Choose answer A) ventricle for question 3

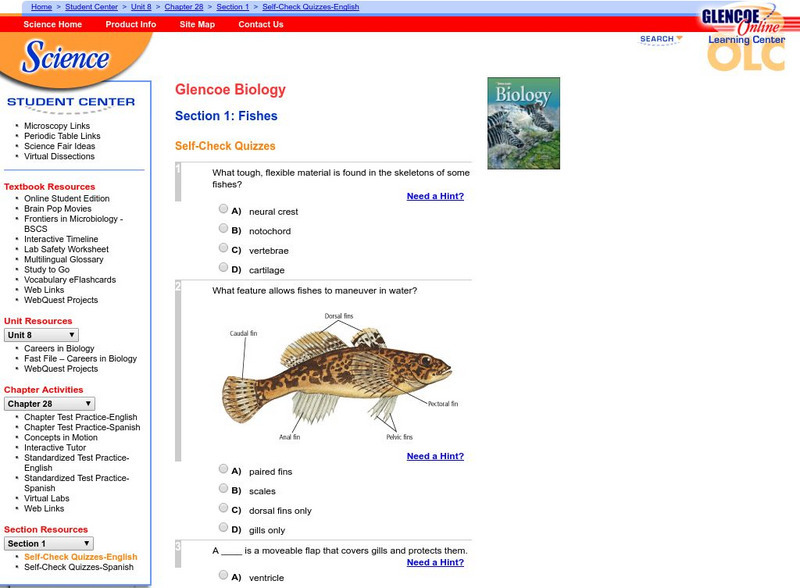point(222,575)
